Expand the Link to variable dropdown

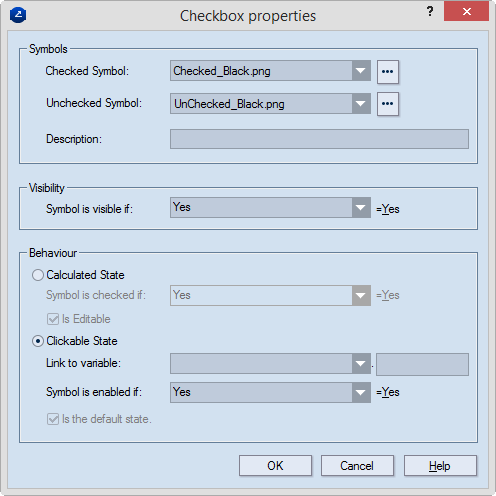(x=361, y=363)
